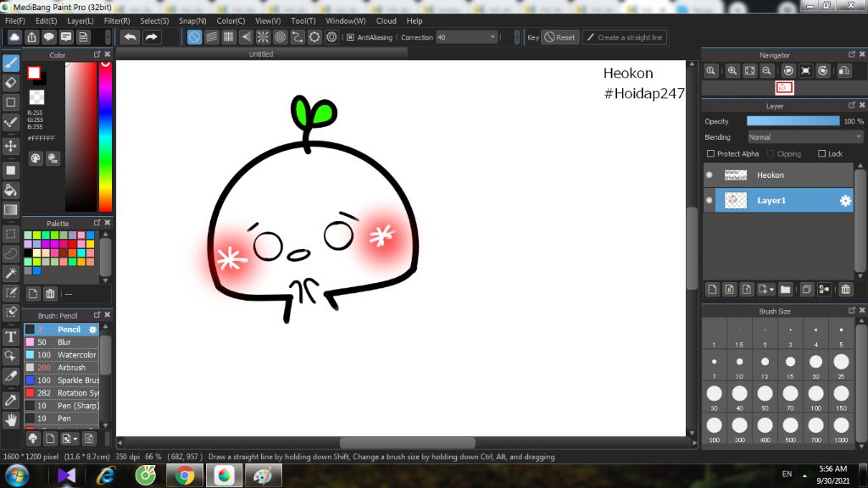Enable circle snap
Viewport: 868px width, 488px height.
[280, 37]
